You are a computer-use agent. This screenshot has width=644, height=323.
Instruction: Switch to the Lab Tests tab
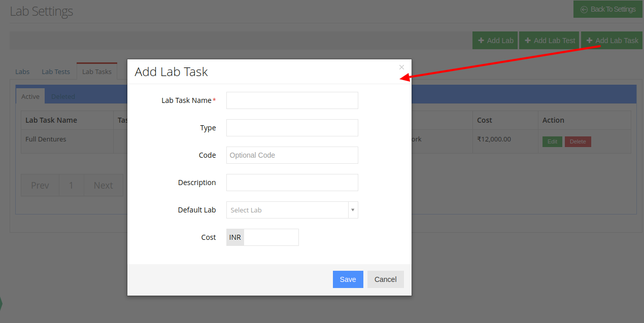56,71
